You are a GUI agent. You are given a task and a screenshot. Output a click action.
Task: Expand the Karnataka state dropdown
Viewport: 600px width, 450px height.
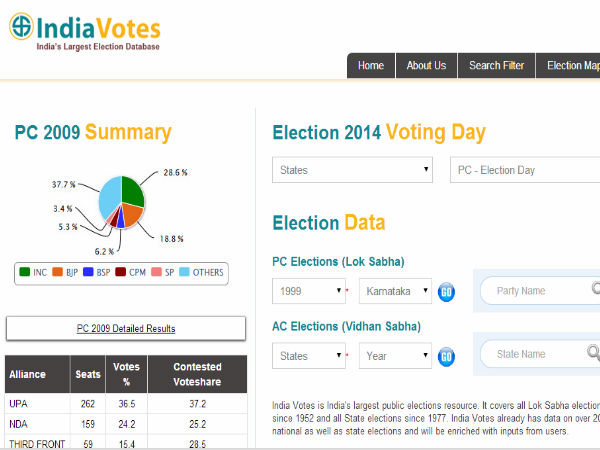pyautogui.click(x=395, y=292)
